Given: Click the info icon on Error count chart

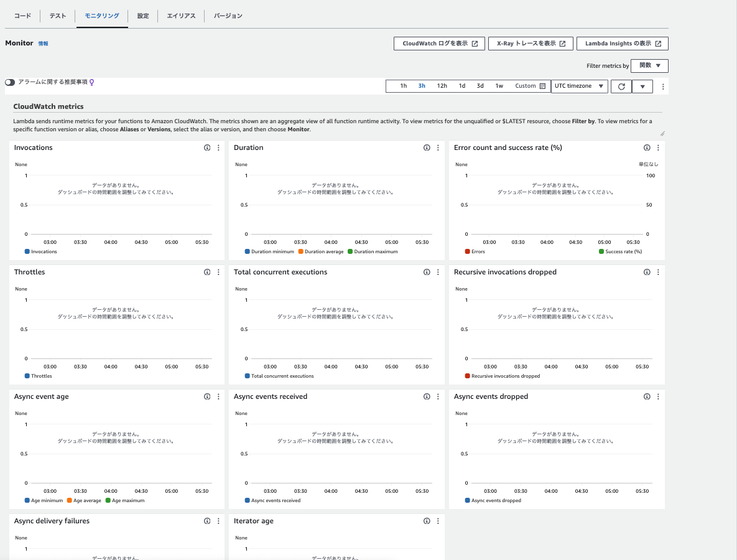Looking at the screenshot, I should click(647, 147).
